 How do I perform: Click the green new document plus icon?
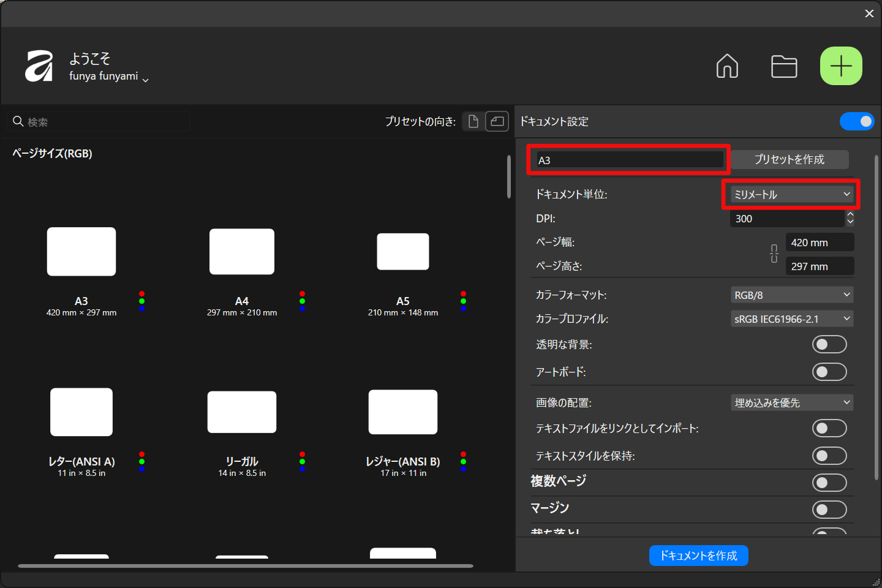[x=841, y=66]
